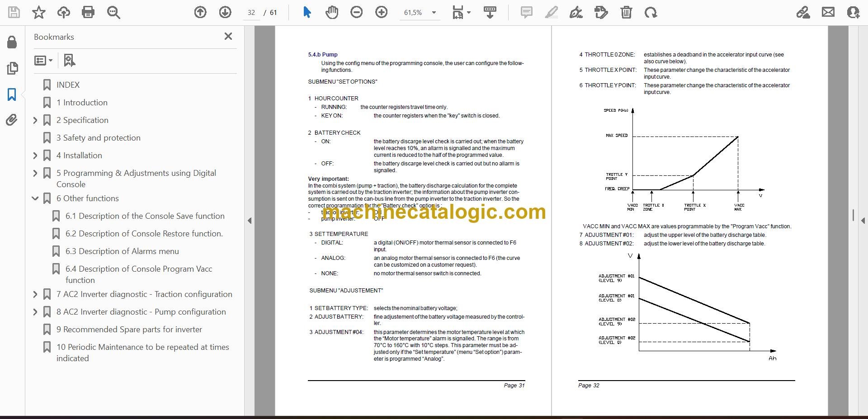Open 10 Periodic Maintenance bookmark
The height and width of the screenshot is (419, 868).
(x=142, y=353)
